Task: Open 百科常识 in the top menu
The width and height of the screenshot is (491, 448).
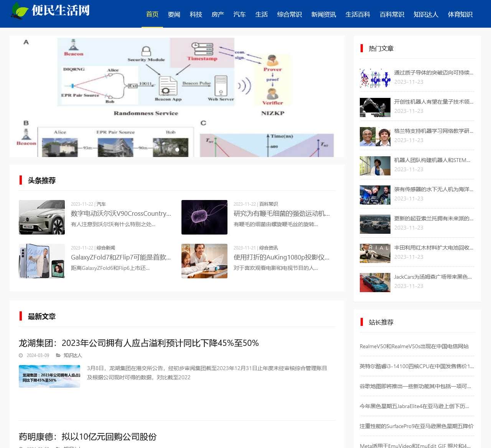Action: coord(392,14)
